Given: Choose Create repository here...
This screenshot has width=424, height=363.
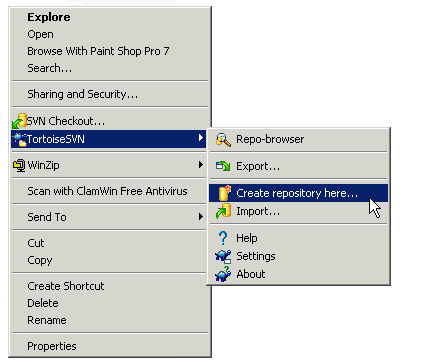Looking at the screenshot, I should pos(298,193).
